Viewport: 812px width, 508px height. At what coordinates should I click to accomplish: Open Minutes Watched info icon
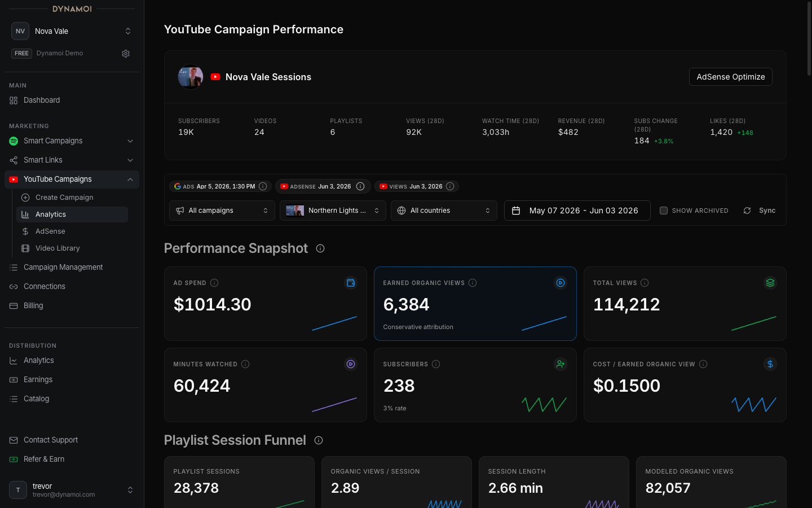pos(245,364)
